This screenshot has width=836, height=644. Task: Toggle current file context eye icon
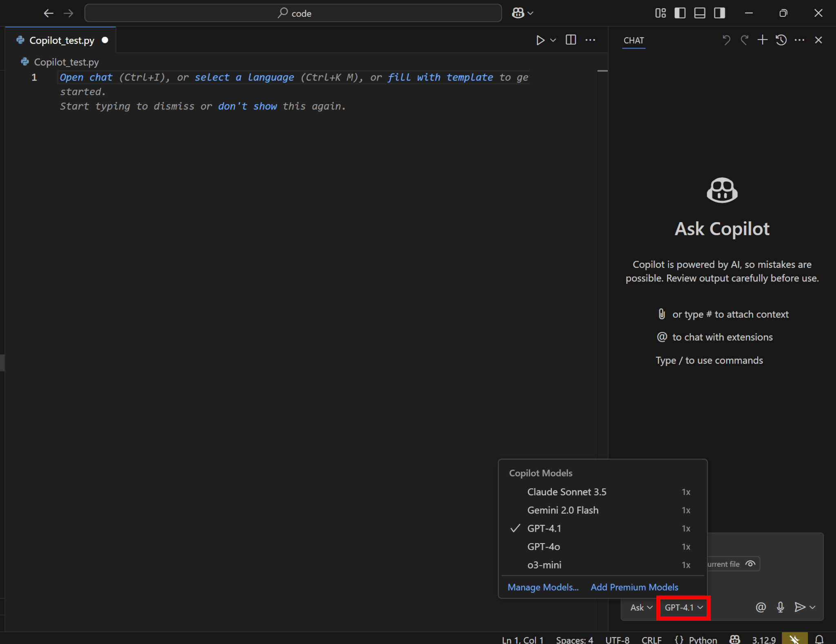(750, 564)
